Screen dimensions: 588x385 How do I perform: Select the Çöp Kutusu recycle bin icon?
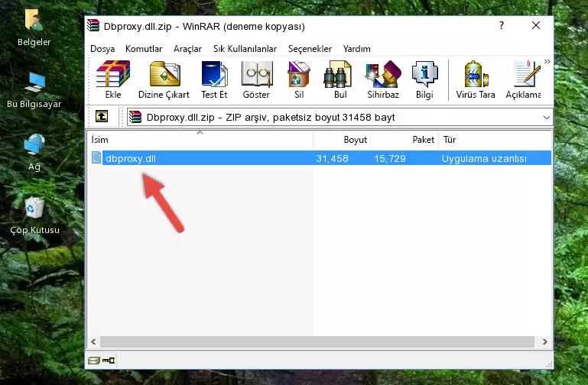[34, 216]
